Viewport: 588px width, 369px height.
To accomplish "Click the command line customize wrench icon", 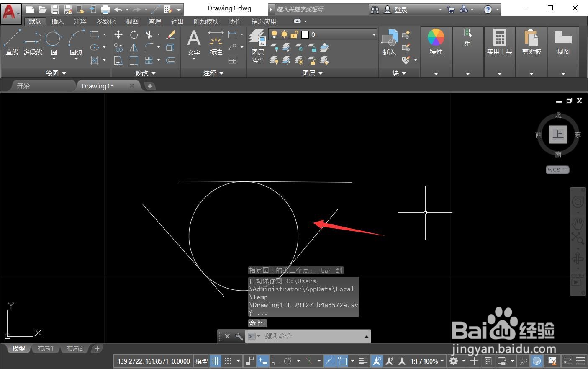I will 239,336.
